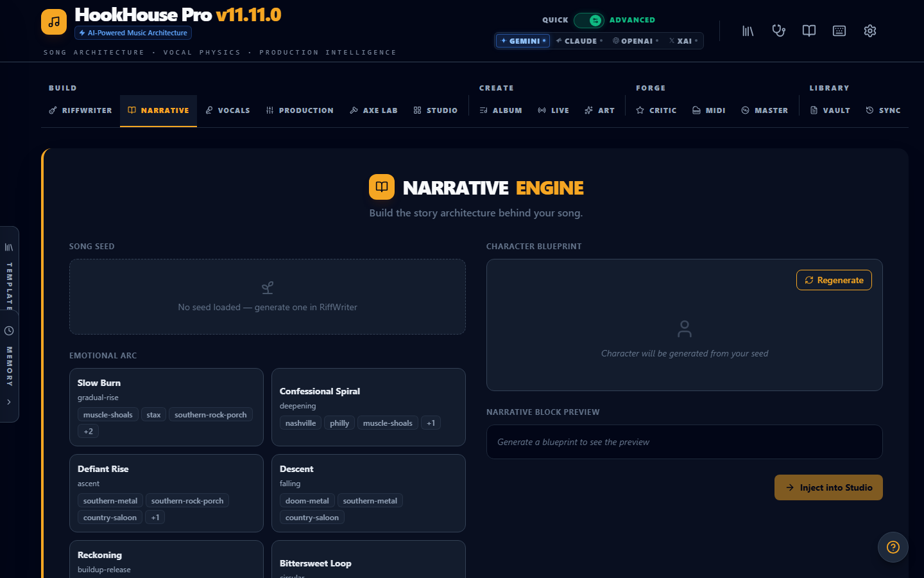Click the Regenerate button in Character Blueprint

click(x=834, y=280)
